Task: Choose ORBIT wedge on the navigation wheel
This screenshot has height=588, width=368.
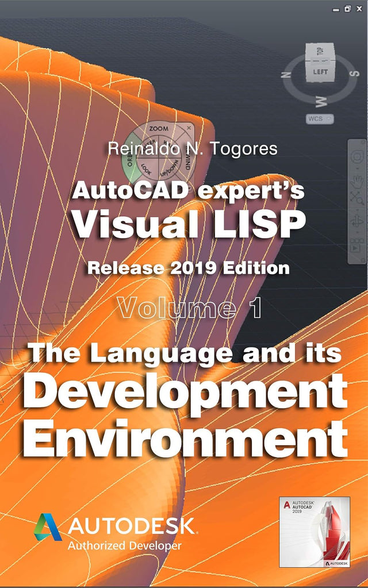Action: pyautogui.click(x=130, y=159)
